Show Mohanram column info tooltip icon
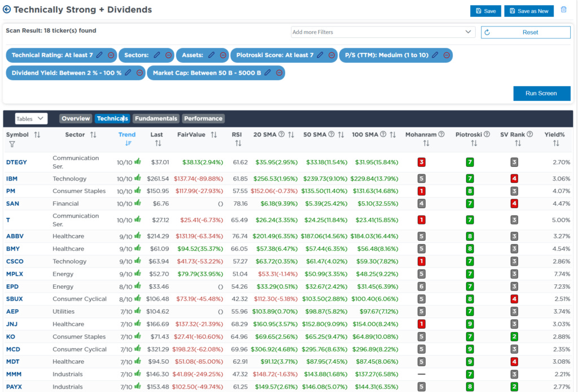This screenshot has height=392, width=578. pos(441,134)
